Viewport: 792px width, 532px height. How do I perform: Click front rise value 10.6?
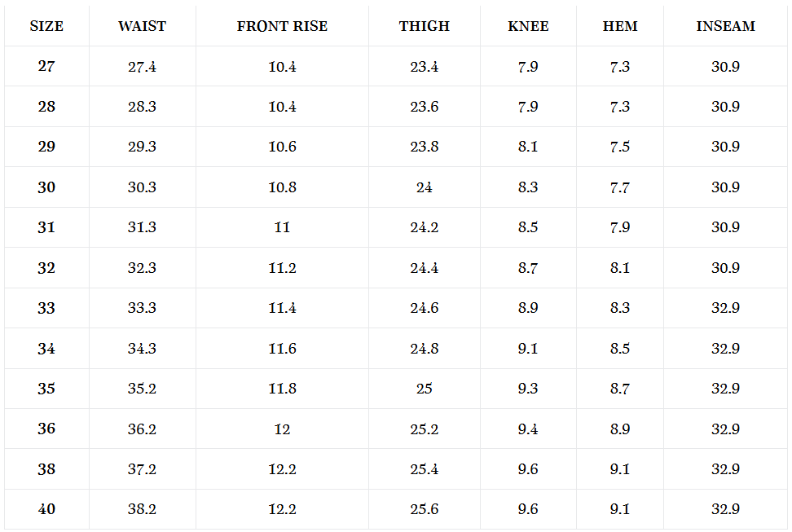(x=282, y=147)
